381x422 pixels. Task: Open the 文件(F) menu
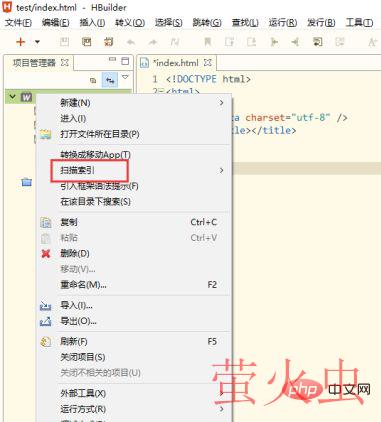point(19,23)
